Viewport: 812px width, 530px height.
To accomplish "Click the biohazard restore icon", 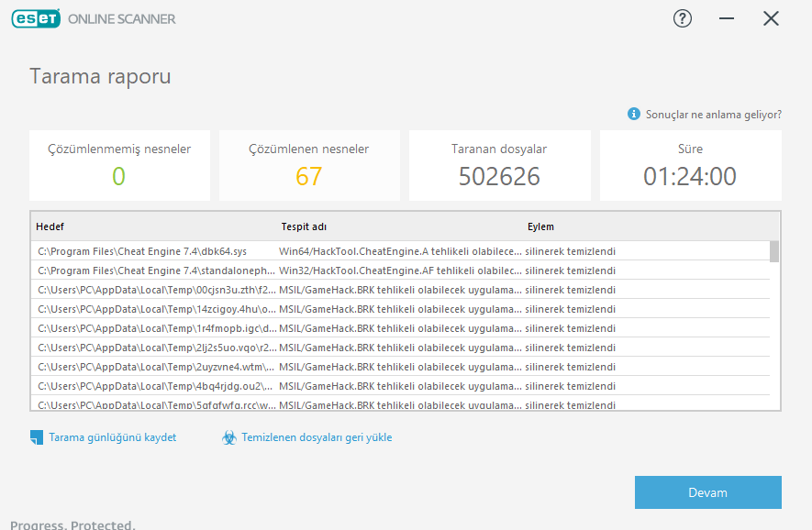I will pyautogui.click(x=228, y=438).
